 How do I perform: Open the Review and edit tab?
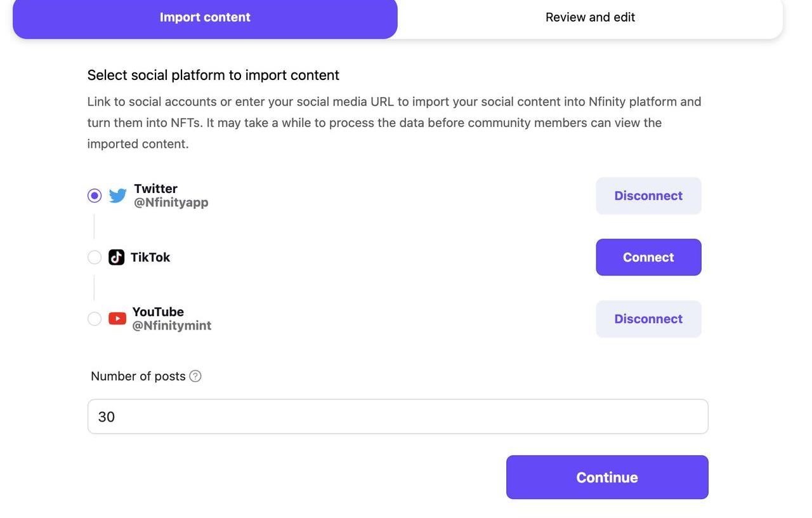(590, 18)
